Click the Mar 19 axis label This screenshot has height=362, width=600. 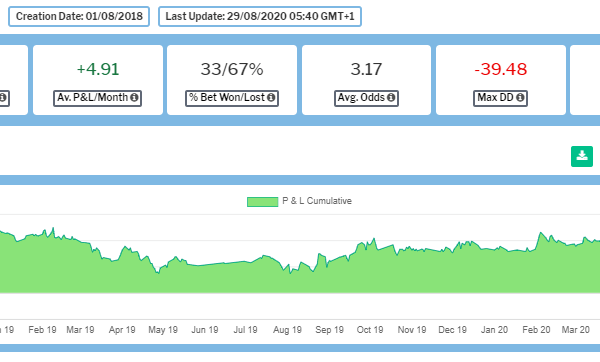[80, 330]
